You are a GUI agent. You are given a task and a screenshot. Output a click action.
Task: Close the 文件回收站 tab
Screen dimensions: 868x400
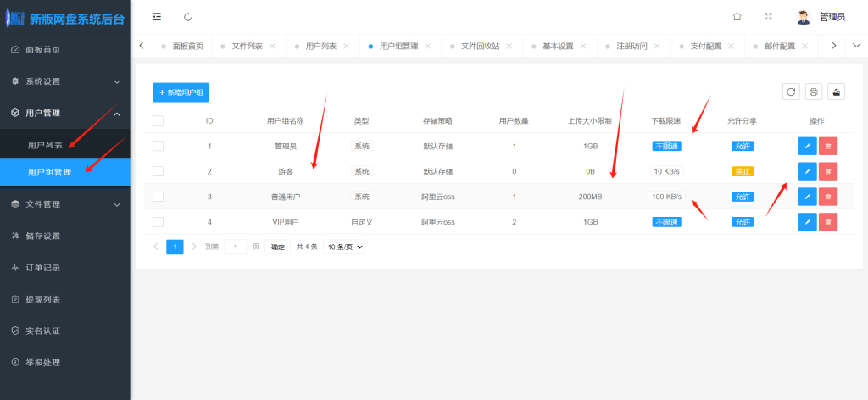(509, 46)
